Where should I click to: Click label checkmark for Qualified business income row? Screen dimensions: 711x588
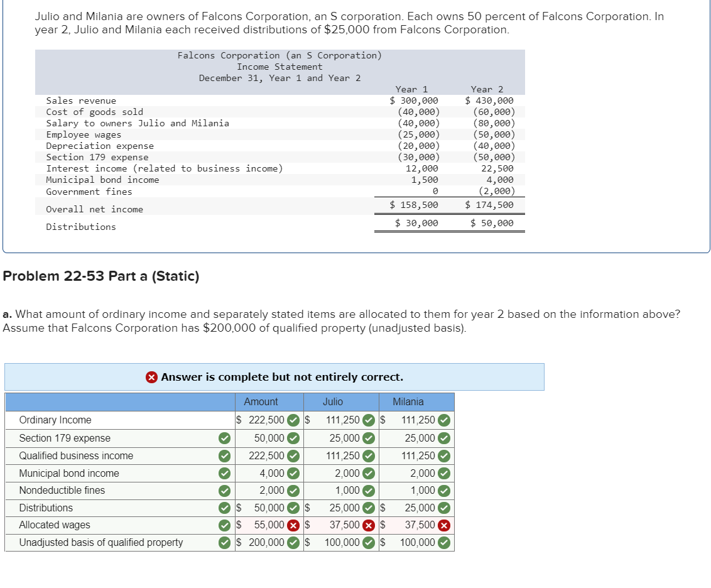pyautogui.click(x=224, y=455)
